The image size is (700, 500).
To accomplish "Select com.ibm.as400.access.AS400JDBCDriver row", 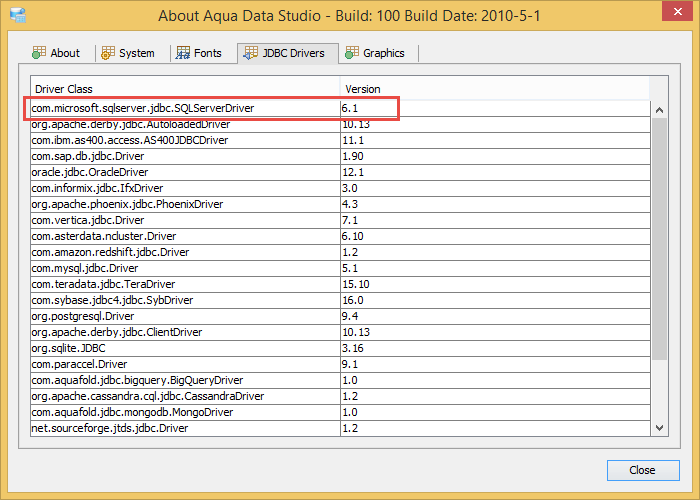I will (x=340, y=141).
